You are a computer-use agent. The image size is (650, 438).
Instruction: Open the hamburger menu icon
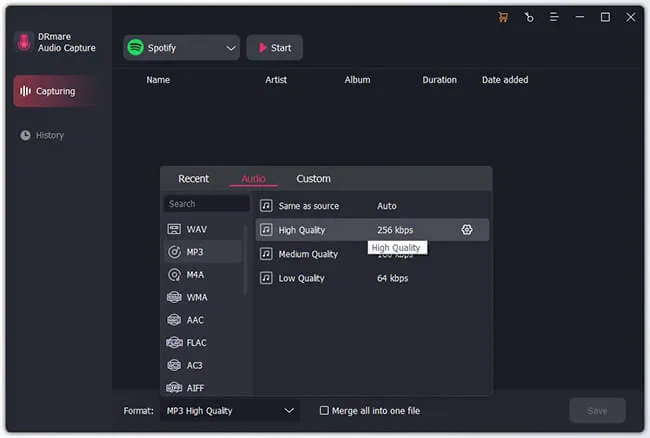(x=554, y=17)
